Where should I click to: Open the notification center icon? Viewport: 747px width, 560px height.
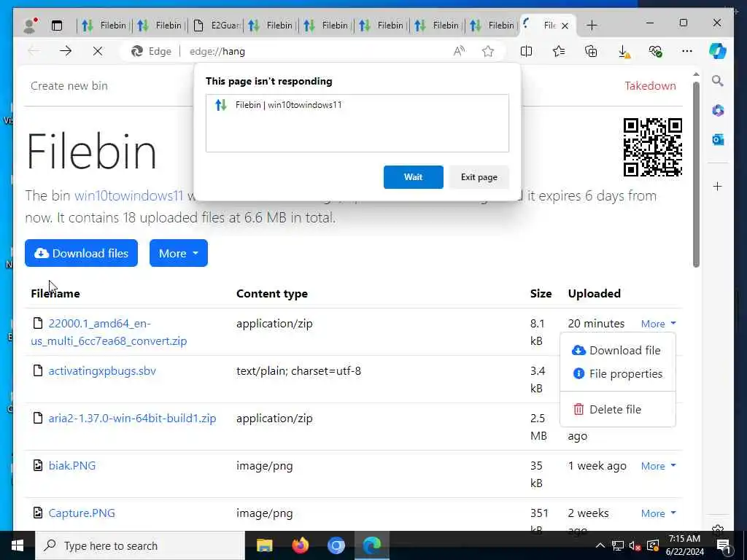click(x=724, y=545)
